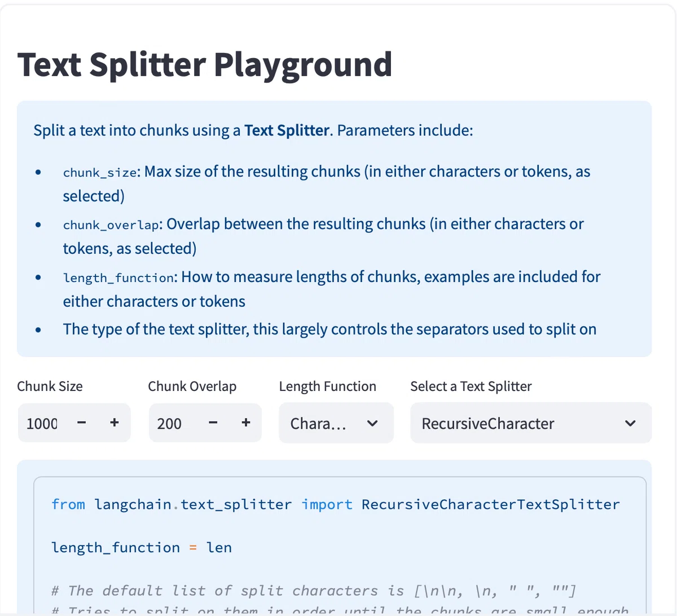The height and width of the screenshot is (616, 677).
Task: Click the Chunk Overlap value field
Action: coord(174,423)
